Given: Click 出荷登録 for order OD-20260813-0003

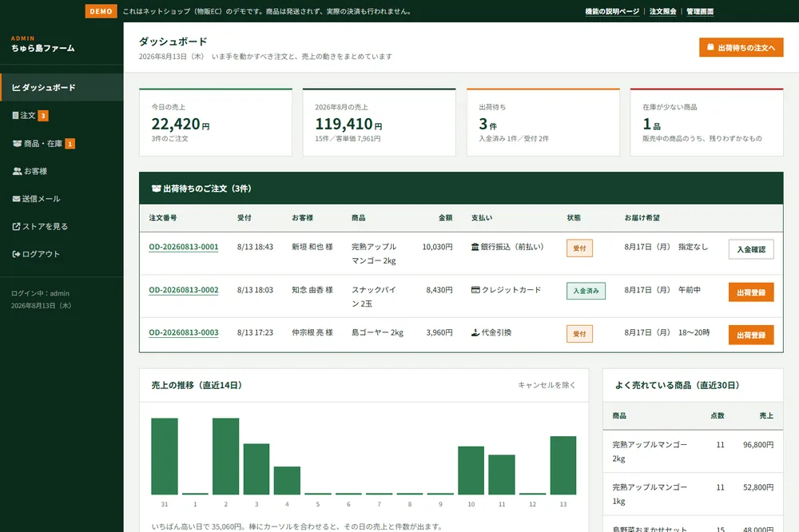Looking at the screenshot, I should coord(751,335).
